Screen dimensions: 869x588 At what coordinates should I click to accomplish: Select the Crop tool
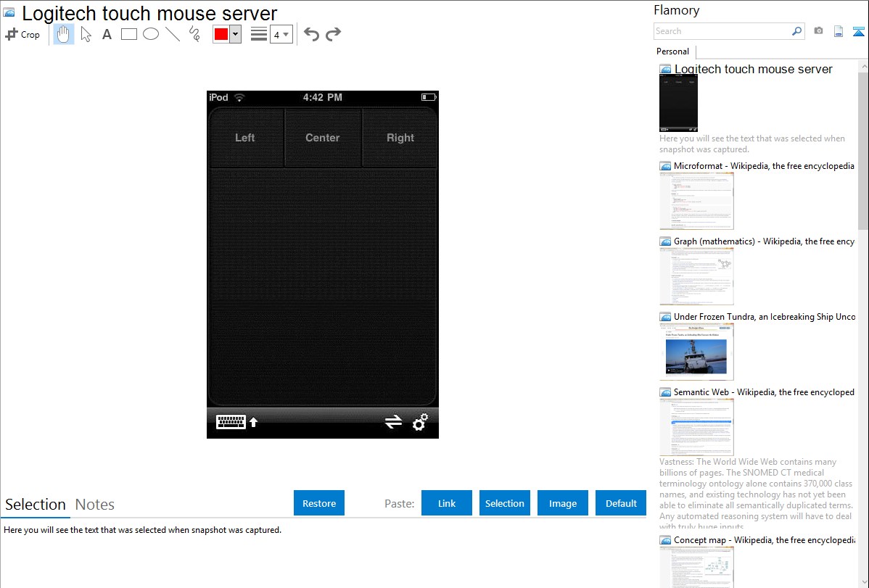click(22, 34)
